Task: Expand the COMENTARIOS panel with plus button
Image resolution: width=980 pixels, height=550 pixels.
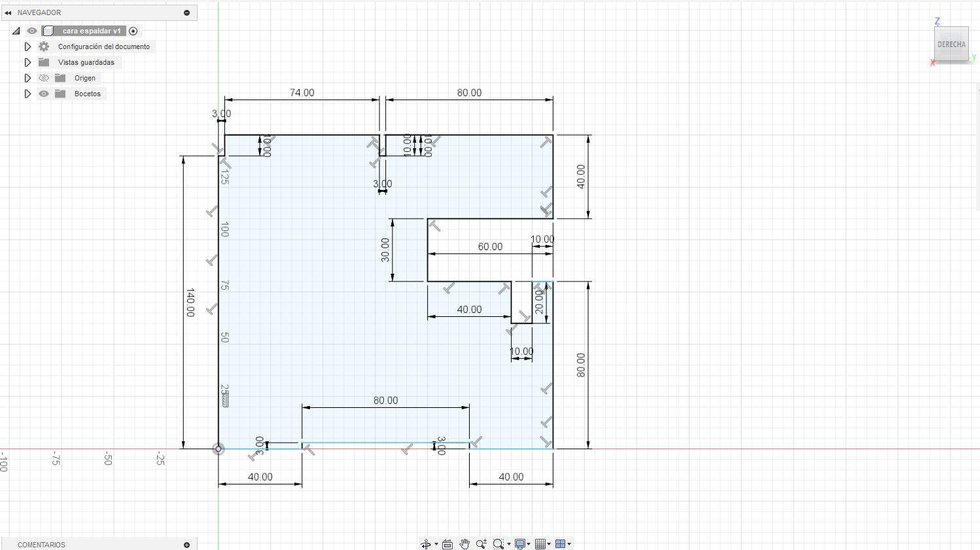Action: tap(186, 545)
